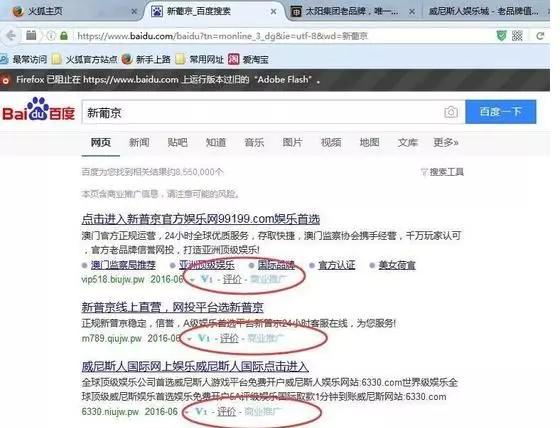The image size is (560, 428).
Task: Select the 地图 search category
Action: 369,143
